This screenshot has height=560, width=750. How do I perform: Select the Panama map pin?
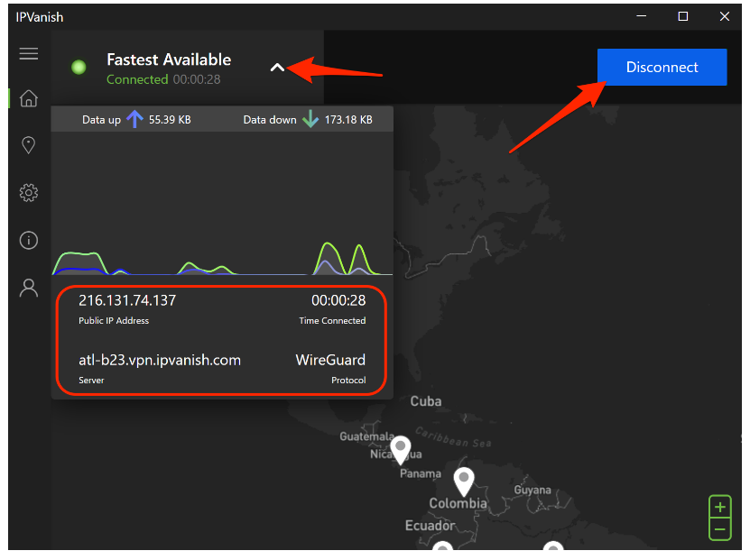[x=401, y=450]
